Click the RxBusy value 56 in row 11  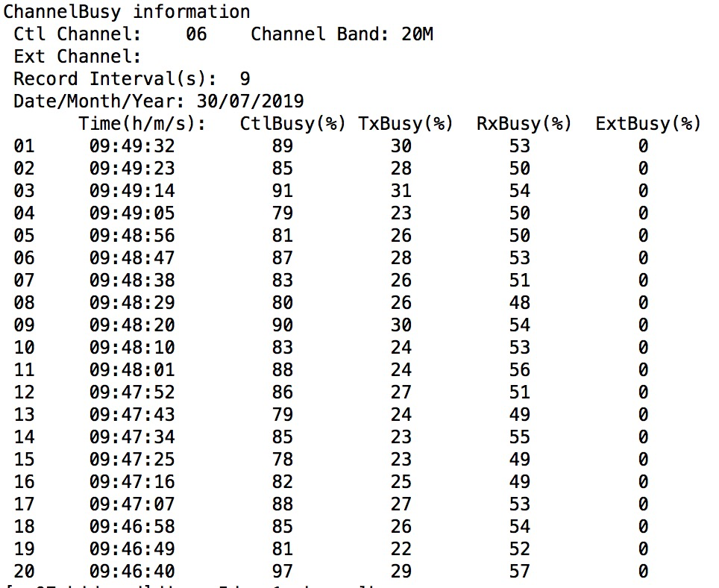click(520, 370)
